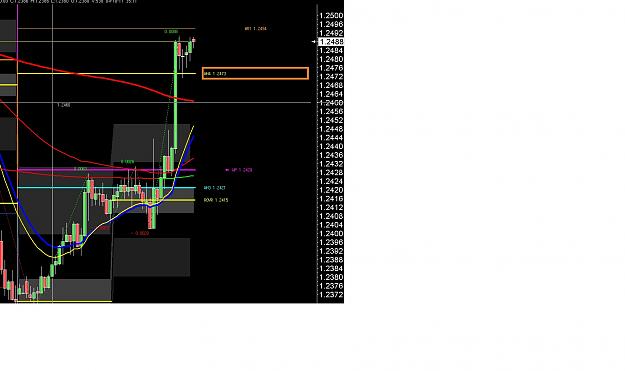Click the highlighted current price 1.2488 tag
Image resolution: width=625 pixels, height=371 pixels.
tap(331, 41)
